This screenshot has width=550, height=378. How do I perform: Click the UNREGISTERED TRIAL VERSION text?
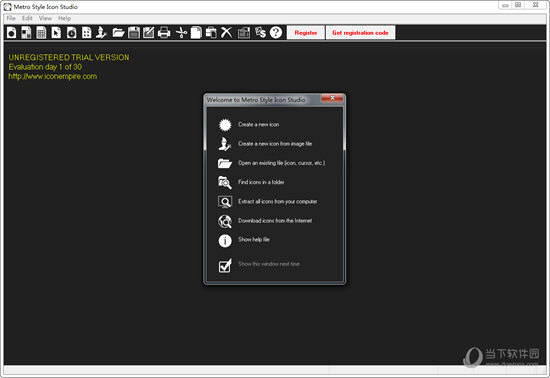69,58
